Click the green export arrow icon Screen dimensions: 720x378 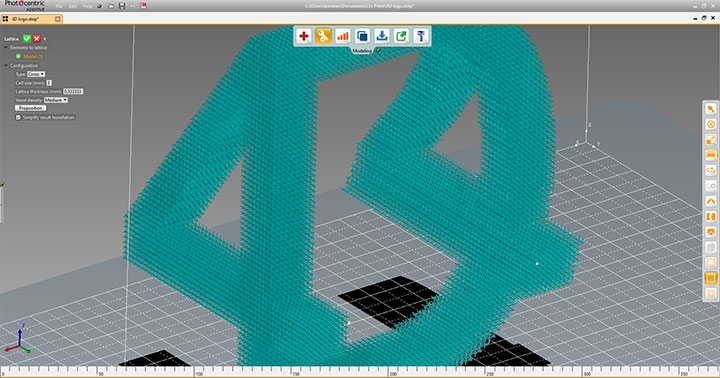[401, 36]
